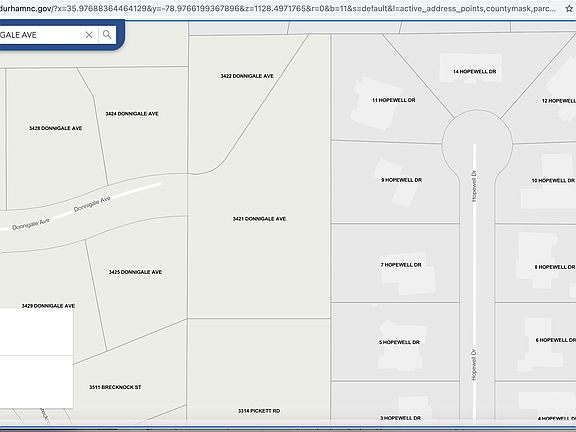576x432 pixels.
Task: Select the 11 HOPEWELL DR address label
Action: 394,100
